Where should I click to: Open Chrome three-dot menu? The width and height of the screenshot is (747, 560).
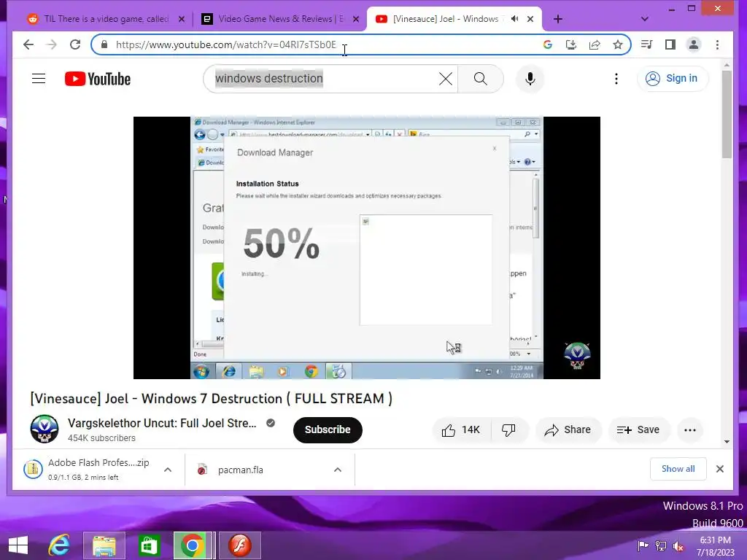[718, 44]
